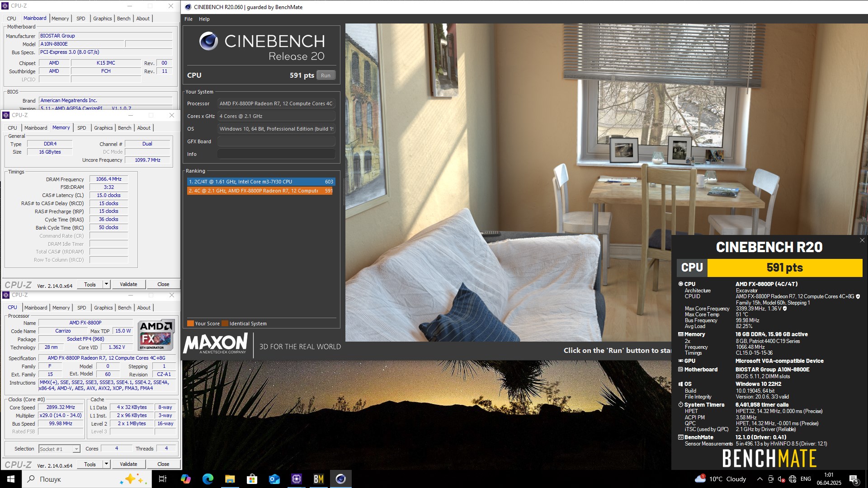868x488 pixels.
Task: Click the CPU-Z Memory window title icon
Action: pyautogui.click(x=6, y=115)
